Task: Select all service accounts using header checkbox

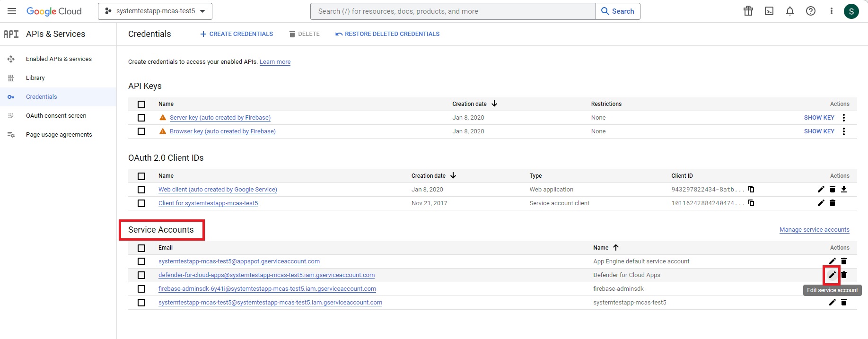Action: (141, 248)
